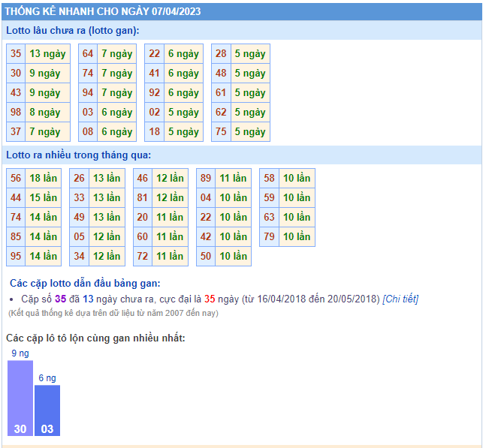Click number 79 with 10 lần
Image resolution: width=483 pixels, height=448 pixels.
269,237
